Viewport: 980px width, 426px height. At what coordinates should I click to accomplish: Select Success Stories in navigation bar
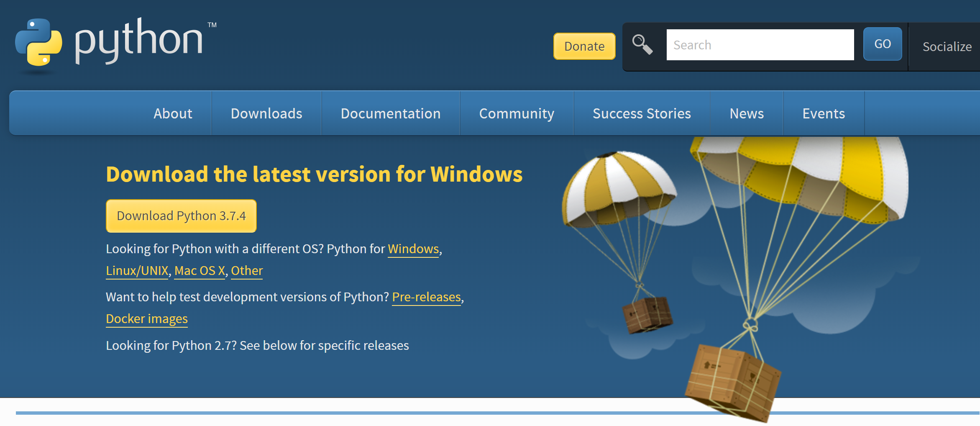coord(642,113)
